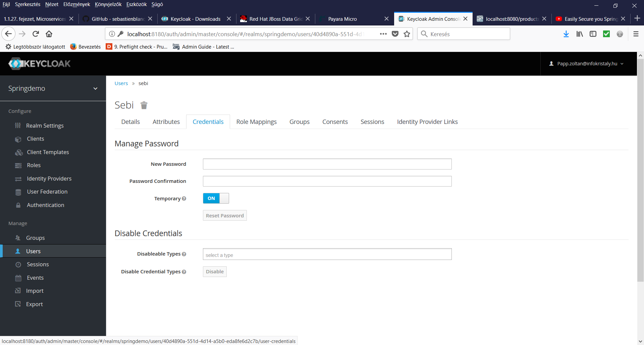Open the Role Mappings tab
This screenshot has height=345, width=644.
[x=256, y=122]
